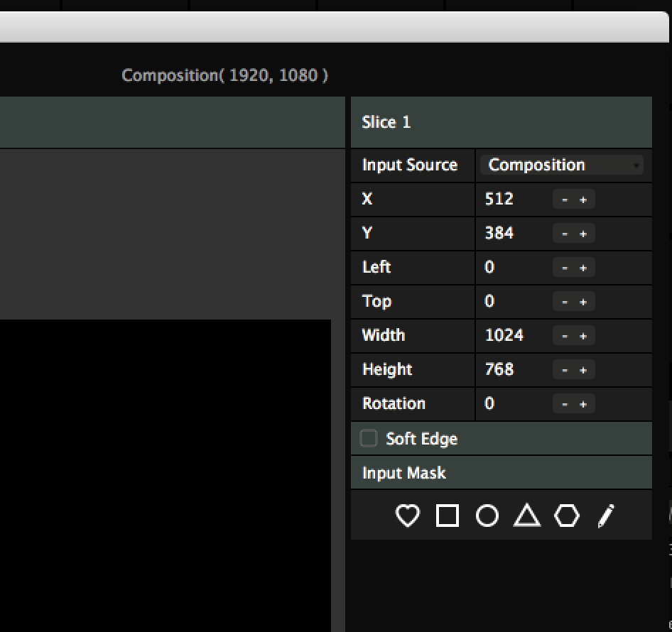Screen dimensions: 672x632
Task: Decrease the X value with minus
Action: point(565,200)
